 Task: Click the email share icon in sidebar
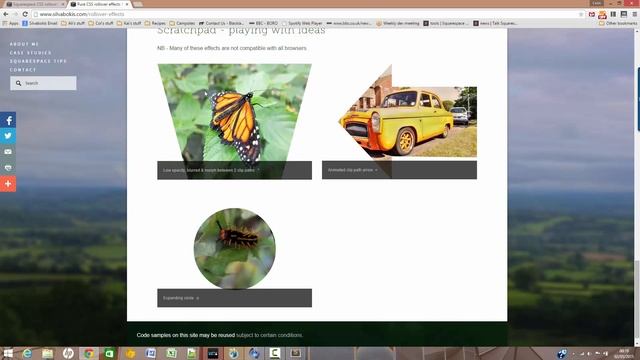tap(8, 152)
